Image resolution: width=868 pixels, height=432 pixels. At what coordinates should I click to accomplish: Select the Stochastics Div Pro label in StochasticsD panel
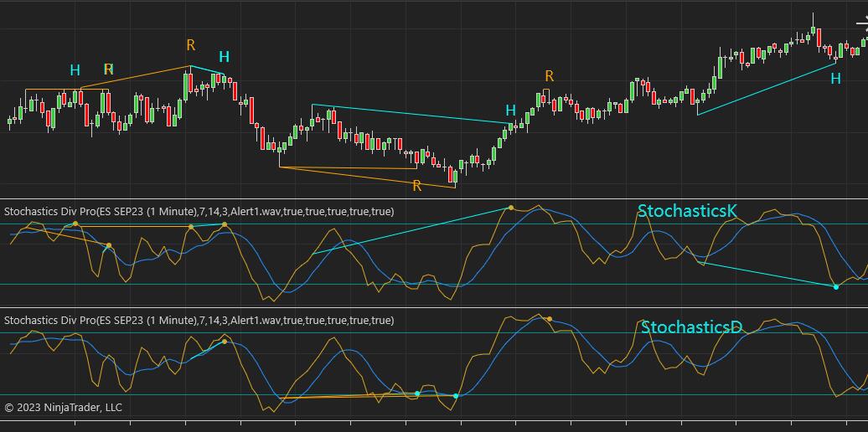pos(199,321)
